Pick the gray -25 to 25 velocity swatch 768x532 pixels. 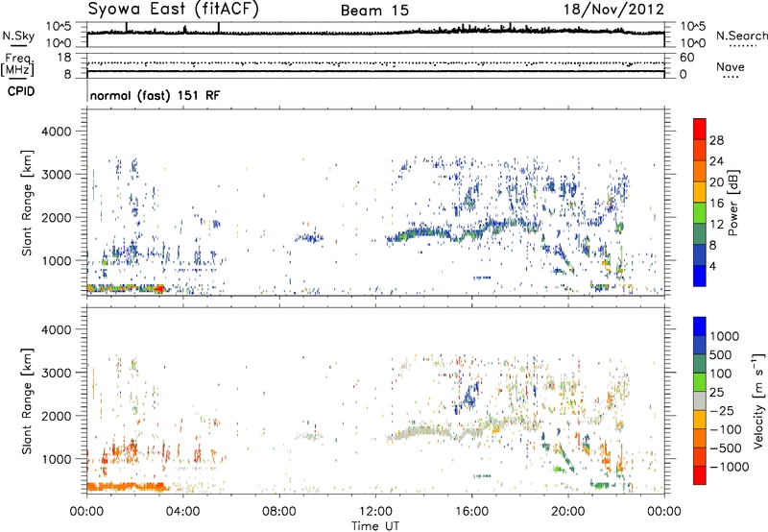[700, 400]
